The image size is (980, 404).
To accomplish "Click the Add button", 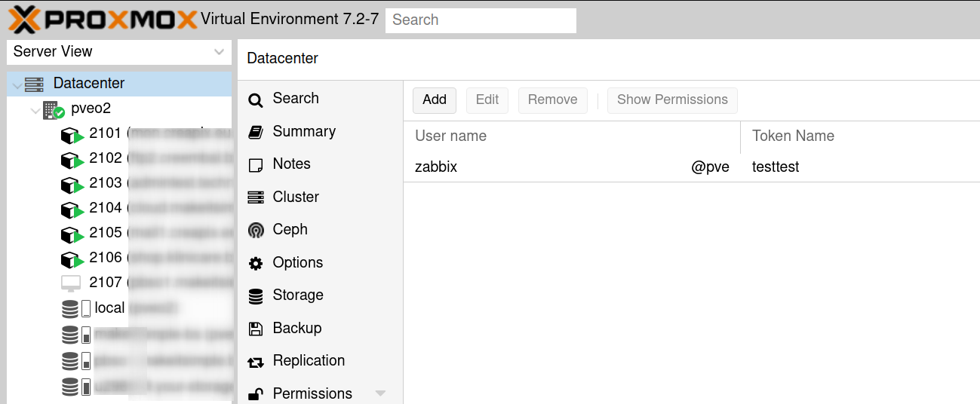I will (434, 99).
